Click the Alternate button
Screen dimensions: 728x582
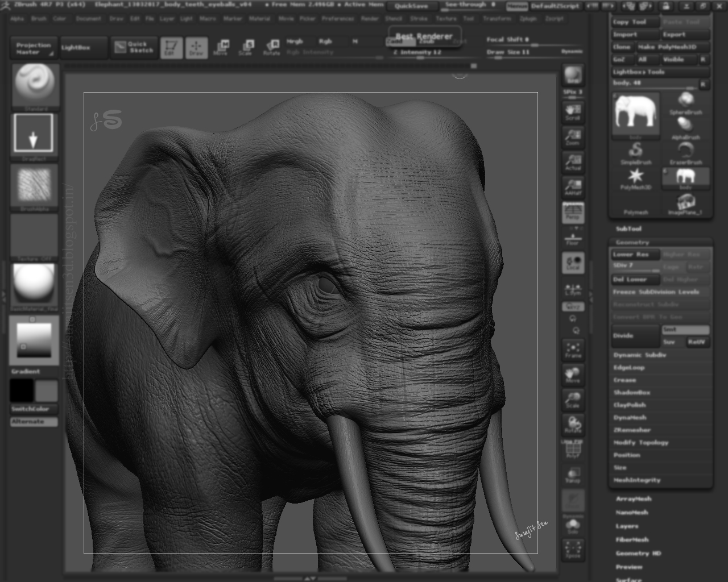click(34, 422)
